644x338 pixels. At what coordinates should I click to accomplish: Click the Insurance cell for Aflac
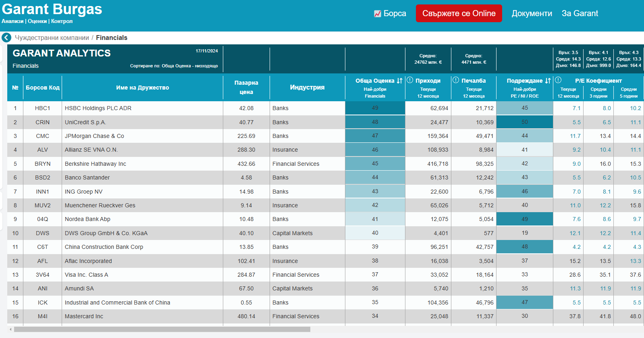[285, 261]
